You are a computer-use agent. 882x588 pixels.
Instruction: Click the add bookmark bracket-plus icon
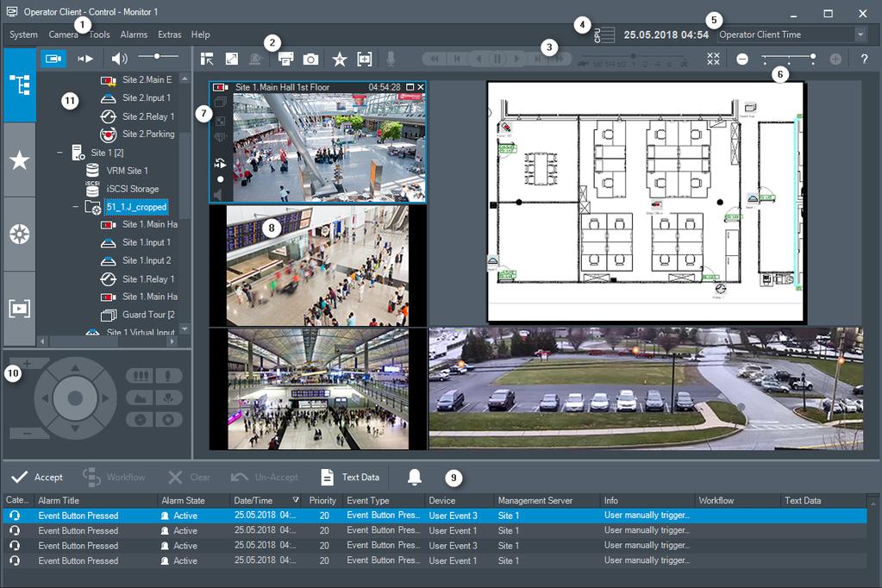(365, 59)
